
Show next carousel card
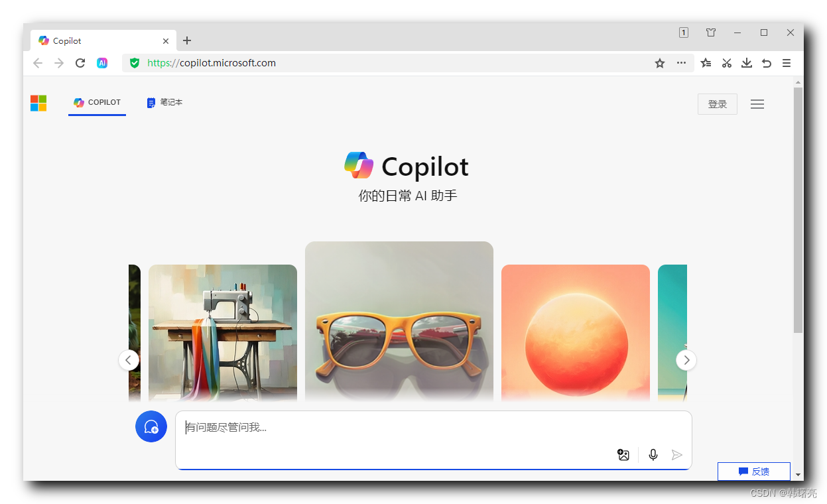(686, 360)
